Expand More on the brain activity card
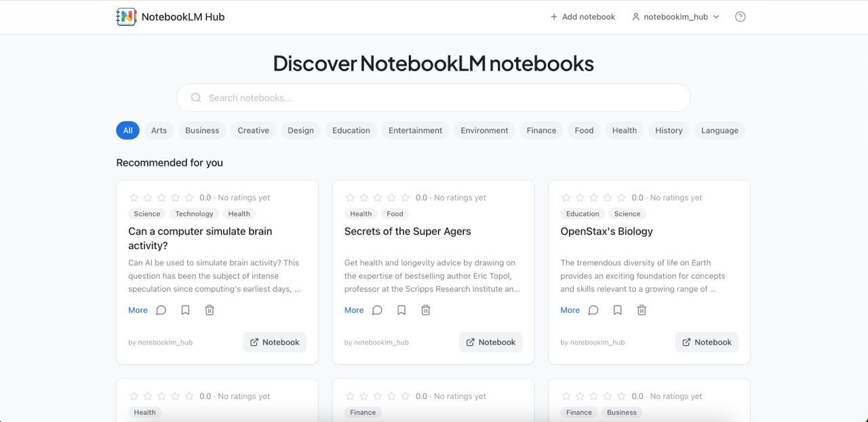Screen dimensions: 868x422 pyautogui.click(x=137, y=310)
